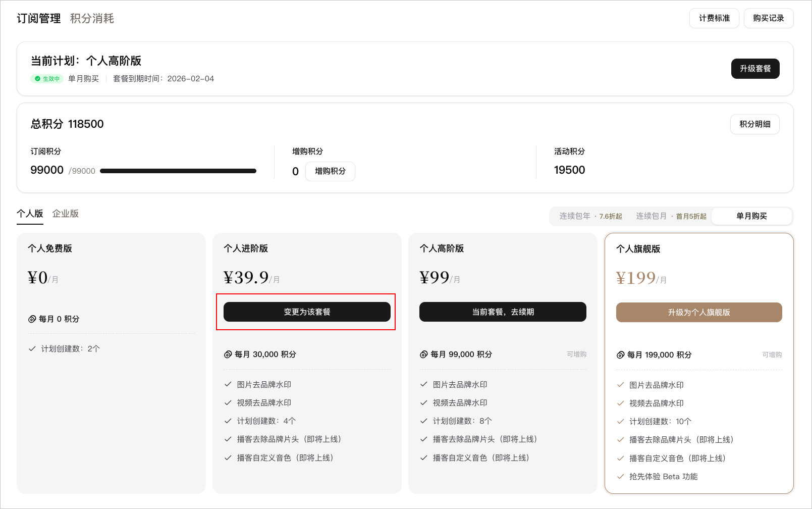812x509 pixels.
Task: Choose the 连续包月 billing option
Action: (671, 216)
